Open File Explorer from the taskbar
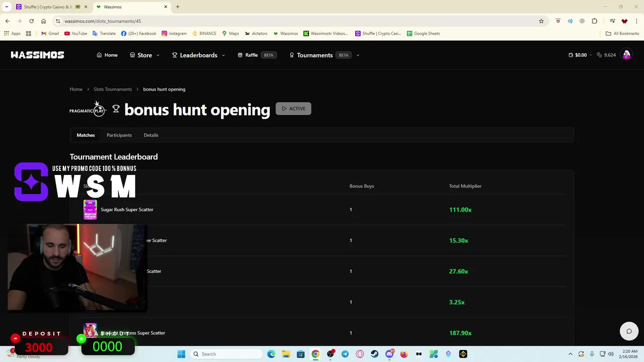Screen dimensions: 644x362 (286, 354)
